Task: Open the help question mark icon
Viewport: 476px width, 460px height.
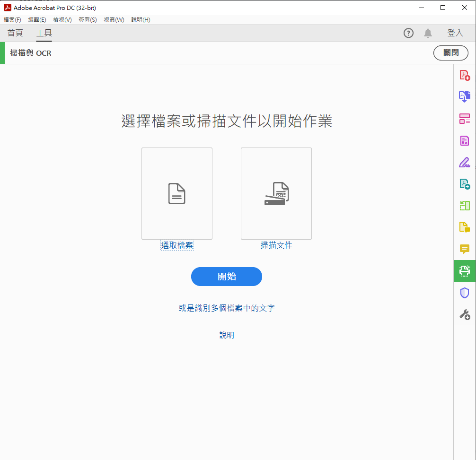Action: [x=408, y=33]
